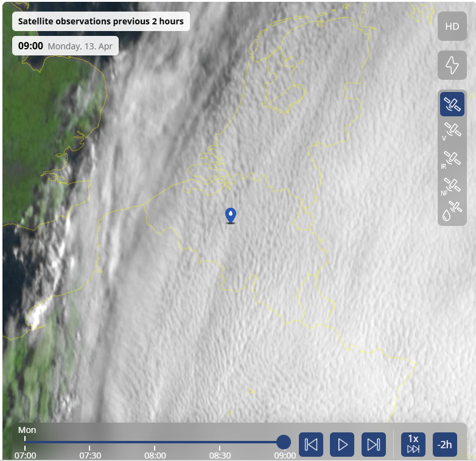Jump to 08:00 on timeline
The height and width of the screenshot is (461, 476).
tap(155, 455)
